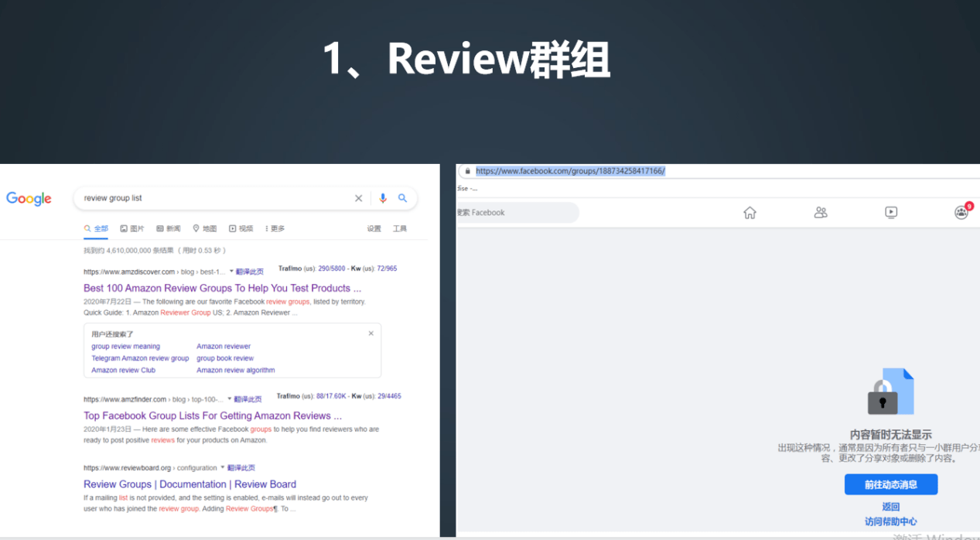Start voice search with microphone icon
Screen dimensions: 980x540
coord(382,198)
